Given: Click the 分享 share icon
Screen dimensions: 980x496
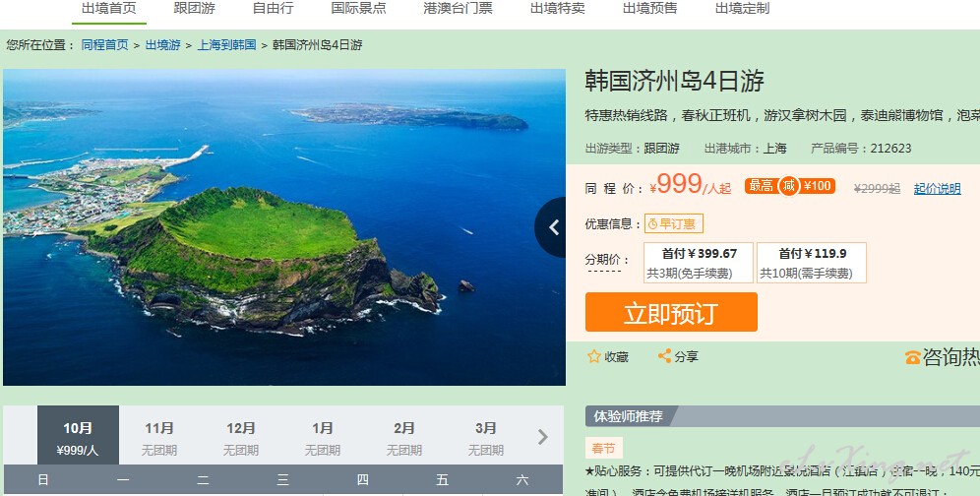Looking at the screenshot, I should (664, 356).
